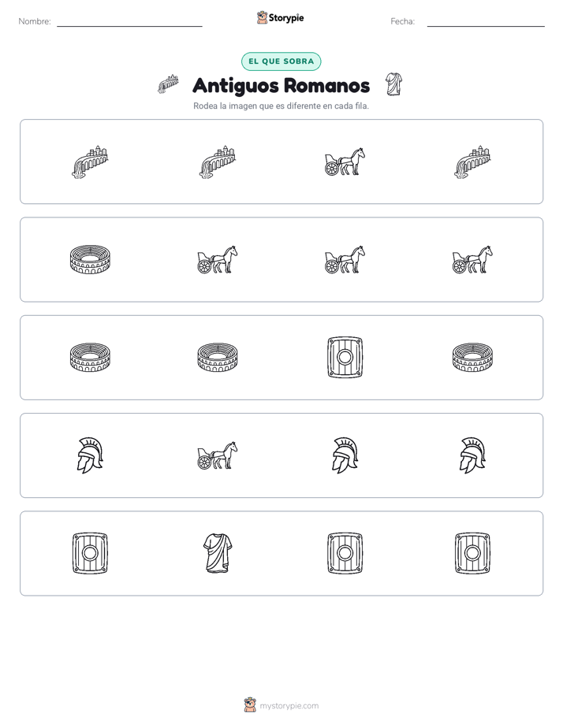Click the instruction text under the title
Viewport: 563px width, 728px height.
click(281, 106)
